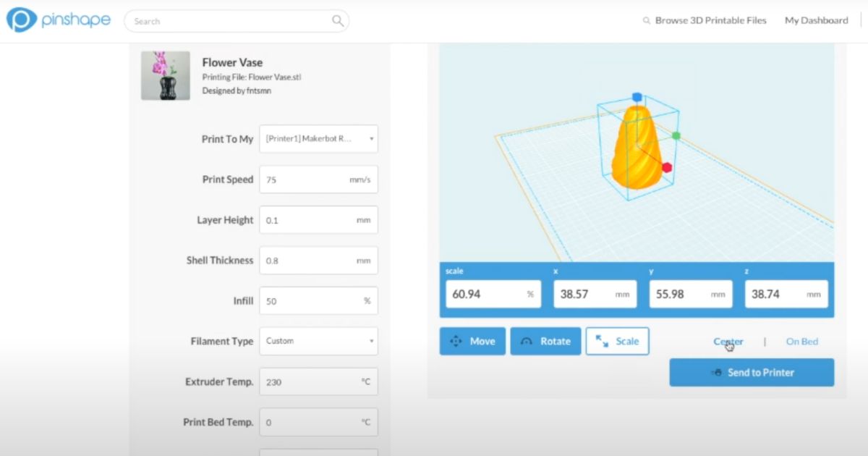Click the search magnifier icon
This screenshot has width=868, height=456.
[x=337, y=21]
